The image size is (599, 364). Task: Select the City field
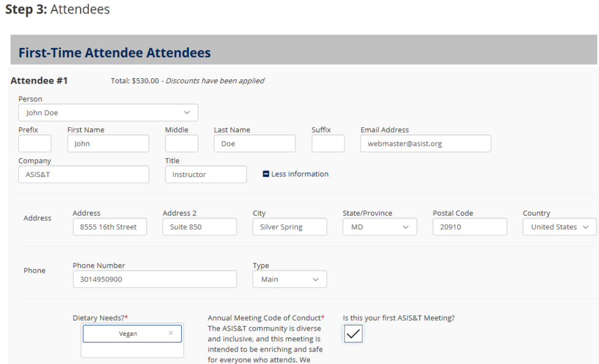tap(290, 227)
